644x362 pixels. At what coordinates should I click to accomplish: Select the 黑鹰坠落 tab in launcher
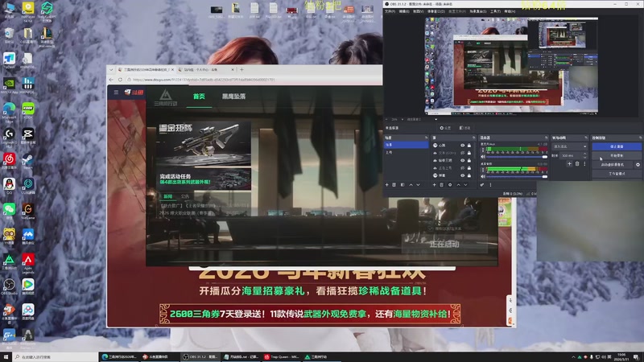(233, 97)
